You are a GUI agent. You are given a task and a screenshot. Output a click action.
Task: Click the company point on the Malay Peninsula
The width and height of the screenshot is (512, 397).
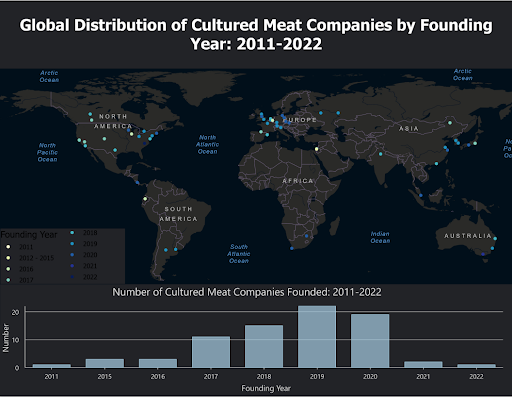point(421,196)
